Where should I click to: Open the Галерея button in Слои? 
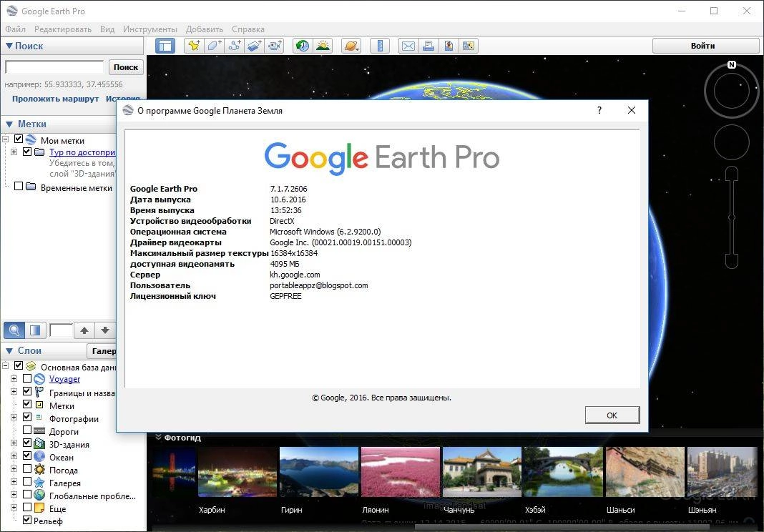102,351
